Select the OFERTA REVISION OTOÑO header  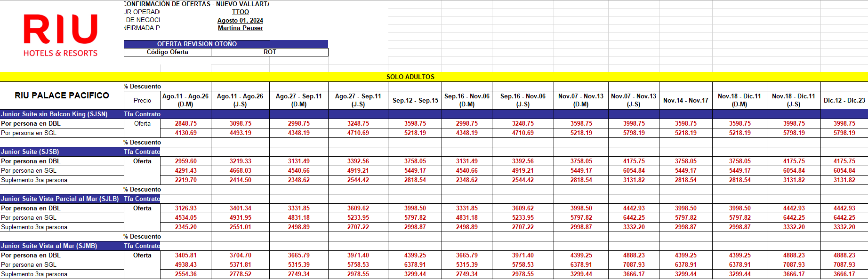(x=226, y=44)
